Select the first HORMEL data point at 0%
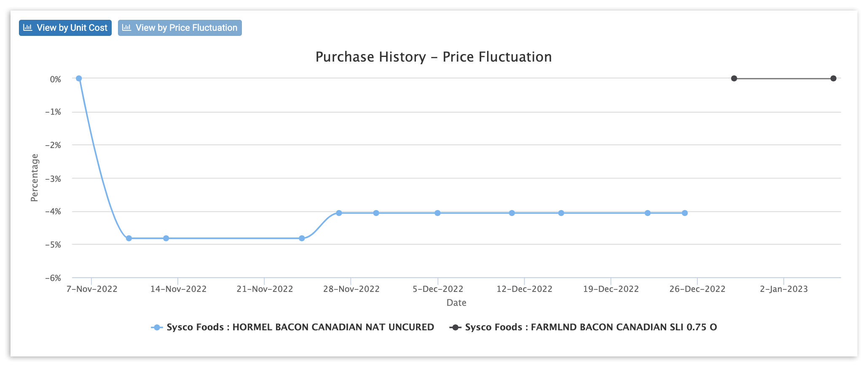The height and width of the screenshot is (367, 868). point(79,78)
